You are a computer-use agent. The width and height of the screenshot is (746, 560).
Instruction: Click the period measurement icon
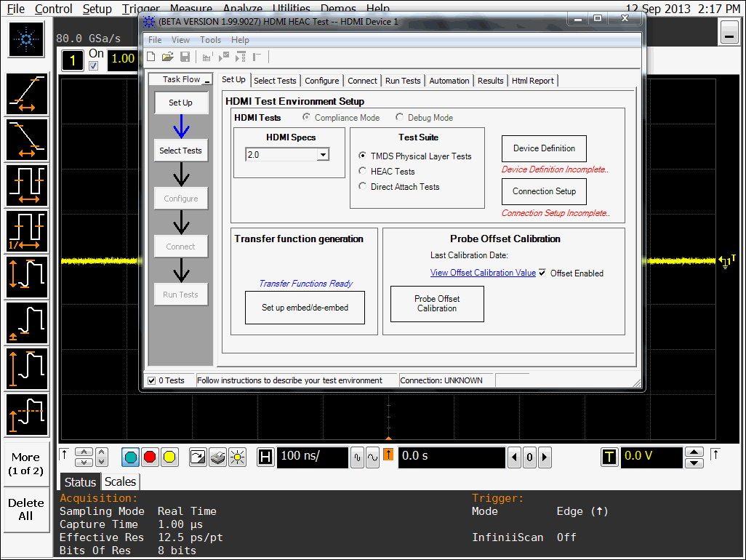27,185
